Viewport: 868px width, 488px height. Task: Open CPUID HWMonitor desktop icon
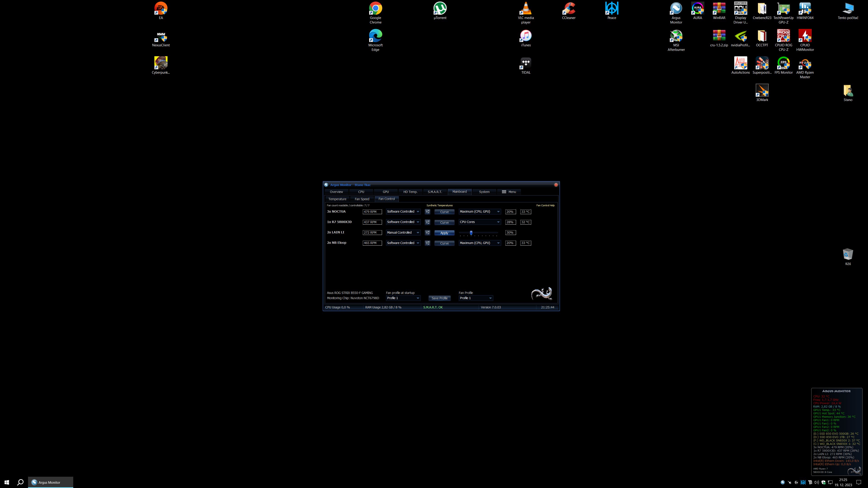coord(805,36)
